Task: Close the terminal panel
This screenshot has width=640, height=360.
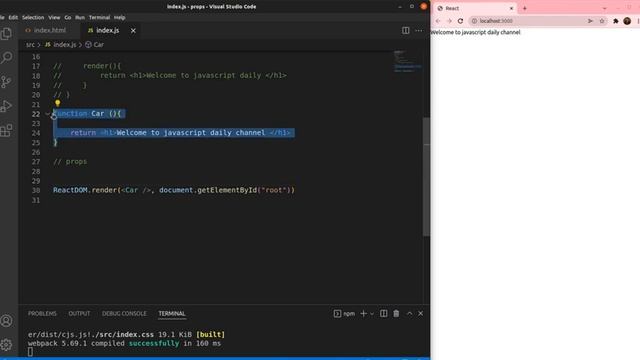Action: coord(420,313)
